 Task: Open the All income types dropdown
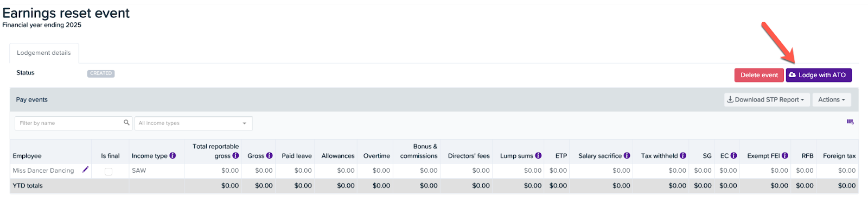coord(193,123)
